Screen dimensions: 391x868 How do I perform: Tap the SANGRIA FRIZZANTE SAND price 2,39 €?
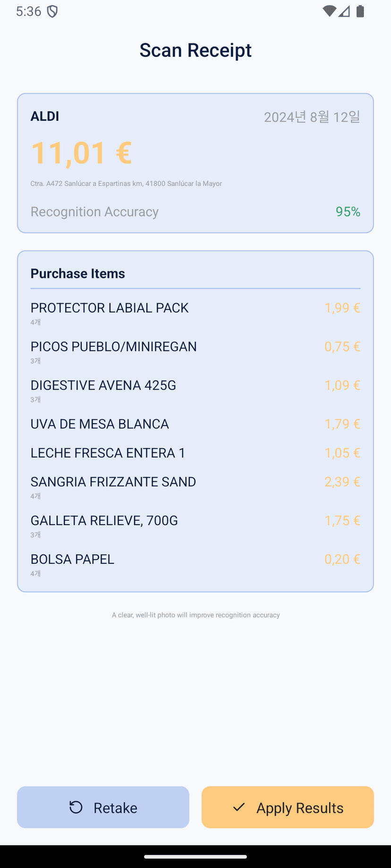(342, 482)
